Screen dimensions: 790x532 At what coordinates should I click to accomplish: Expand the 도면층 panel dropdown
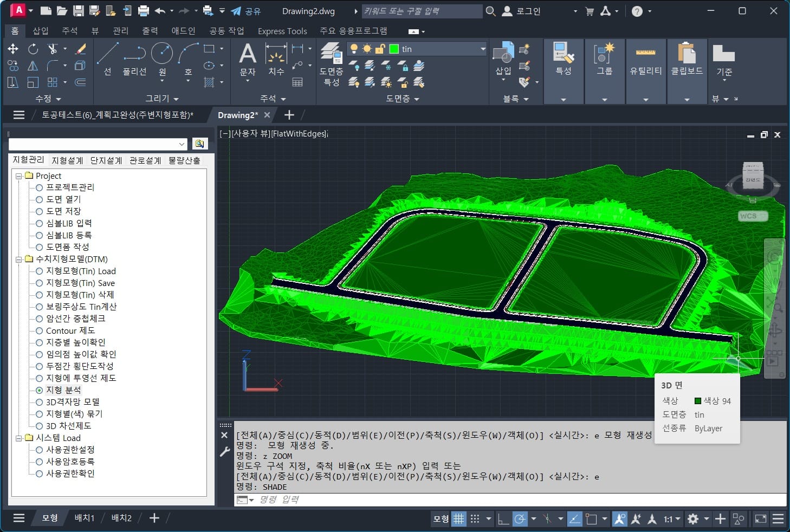coord(403,99)
